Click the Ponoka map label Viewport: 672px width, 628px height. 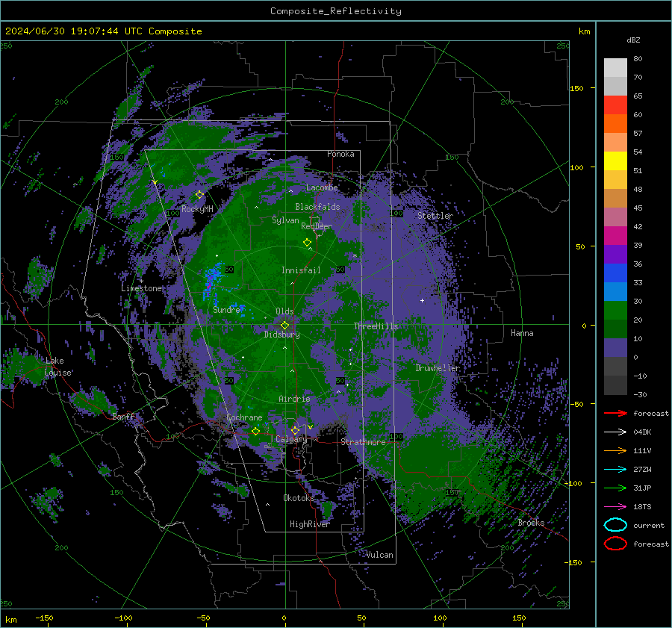pos(340,154)
